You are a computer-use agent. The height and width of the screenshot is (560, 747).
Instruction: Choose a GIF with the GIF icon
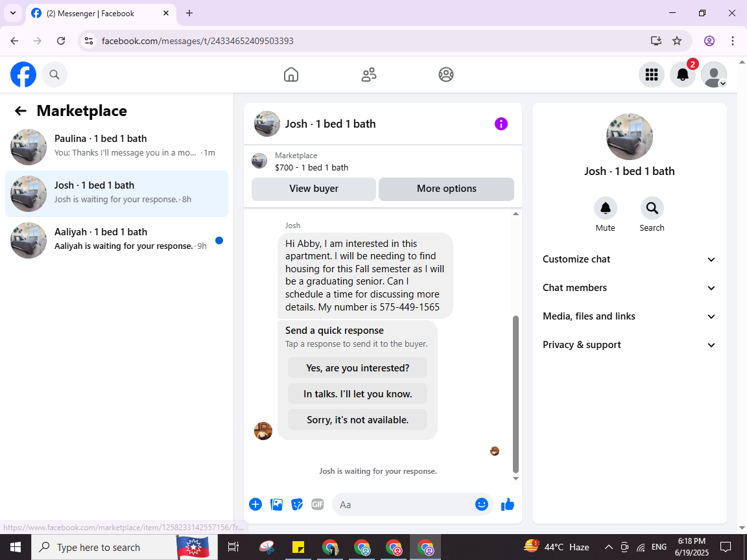(317, 504)
